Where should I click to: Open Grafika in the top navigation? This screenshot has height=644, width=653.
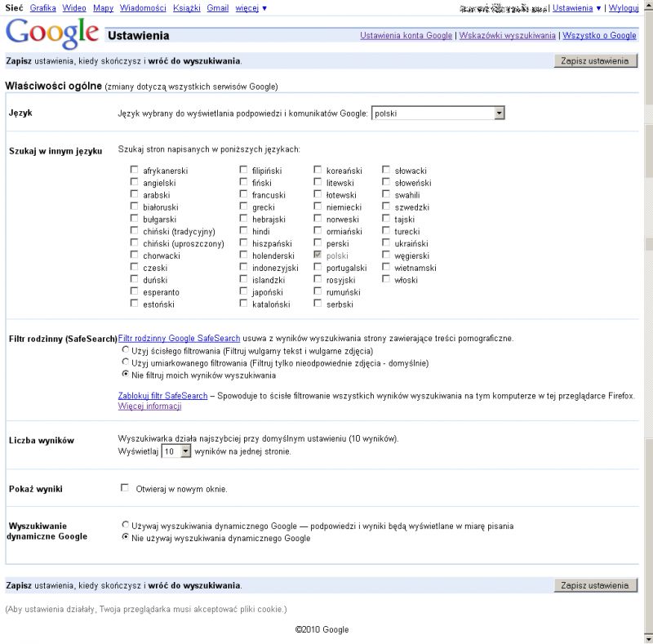coord(43,8)
